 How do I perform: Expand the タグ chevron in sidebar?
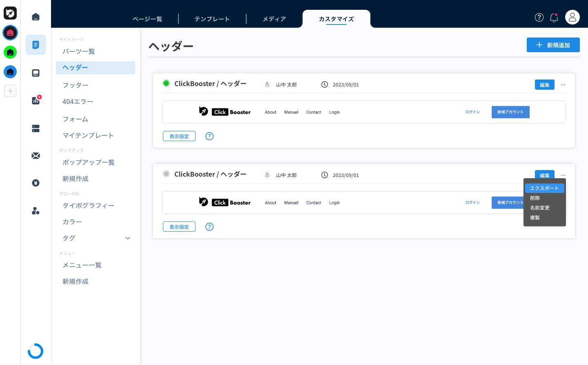click(x=128, y=238)
